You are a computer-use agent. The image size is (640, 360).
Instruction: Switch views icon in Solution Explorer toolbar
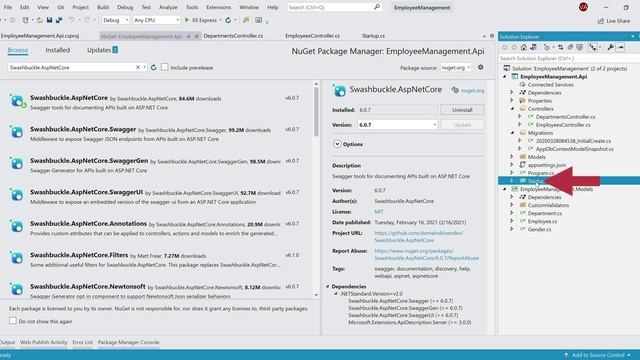[x=533, y=47]
